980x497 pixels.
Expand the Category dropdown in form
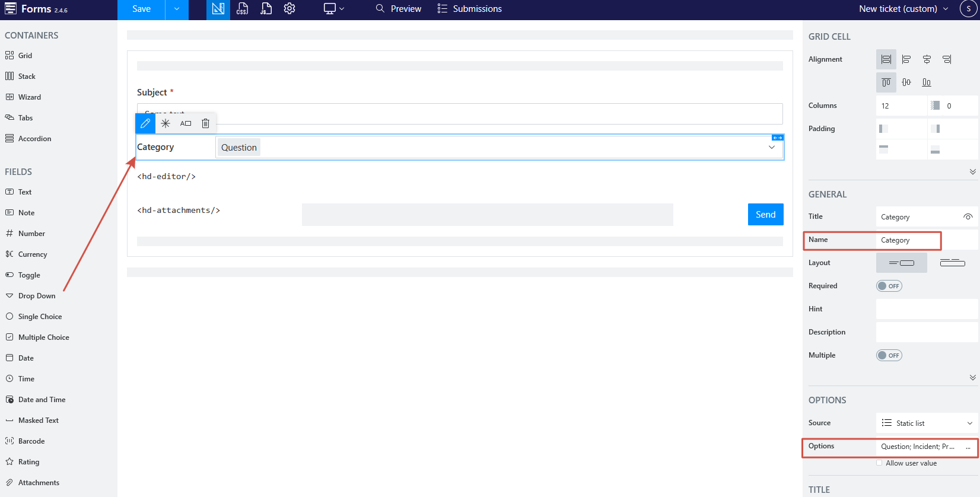tap(771, 147)
